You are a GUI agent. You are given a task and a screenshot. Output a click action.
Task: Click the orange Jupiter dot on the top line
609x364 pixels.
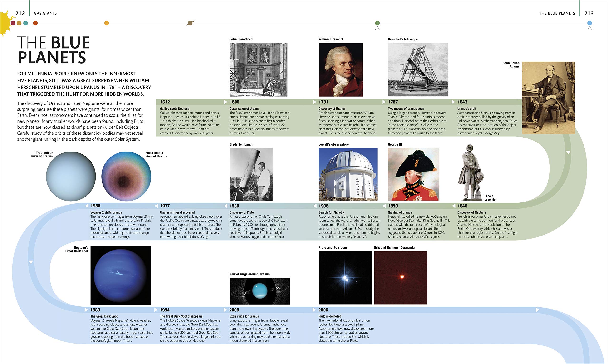pyautogui.click(x=106, y=23)
